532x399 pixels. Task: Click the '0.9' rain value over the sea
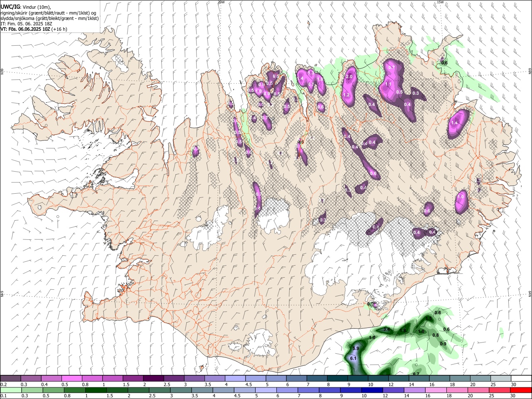click(x=443, y=344)
